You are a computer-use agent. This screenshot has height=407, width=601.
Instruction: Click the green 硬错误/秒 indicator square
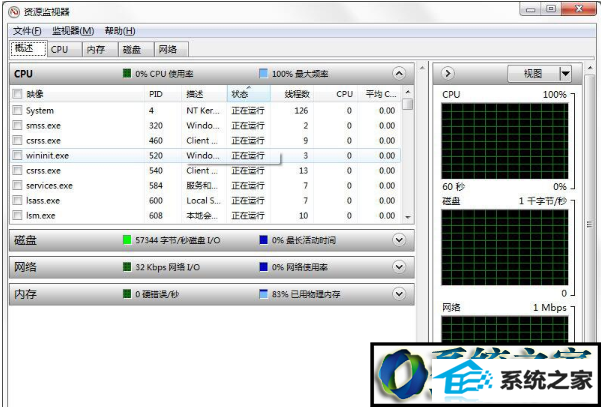127,294
